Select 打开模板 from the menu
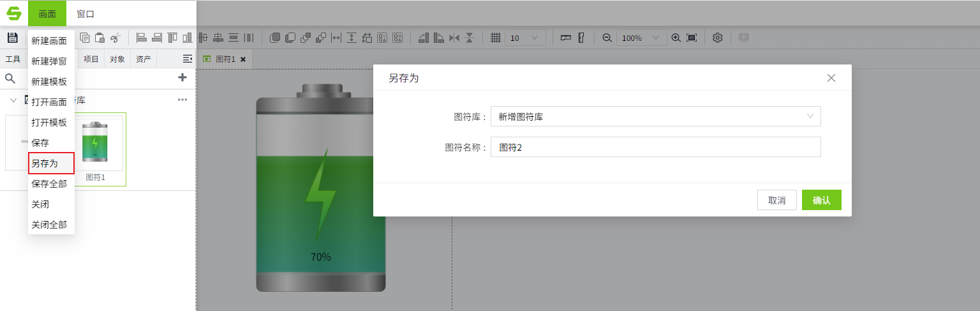Viewport: 980px width, 311px height. click(51, 123)
